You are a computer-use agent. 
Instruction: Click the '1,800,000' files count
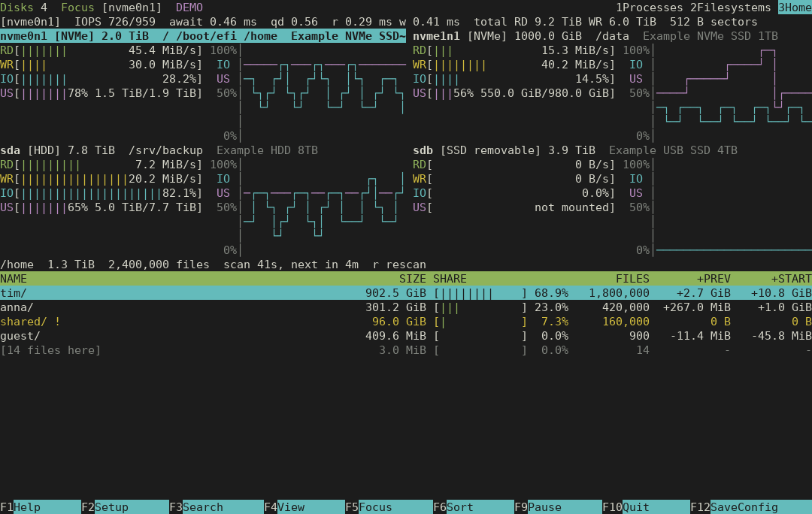click(619, 293)
